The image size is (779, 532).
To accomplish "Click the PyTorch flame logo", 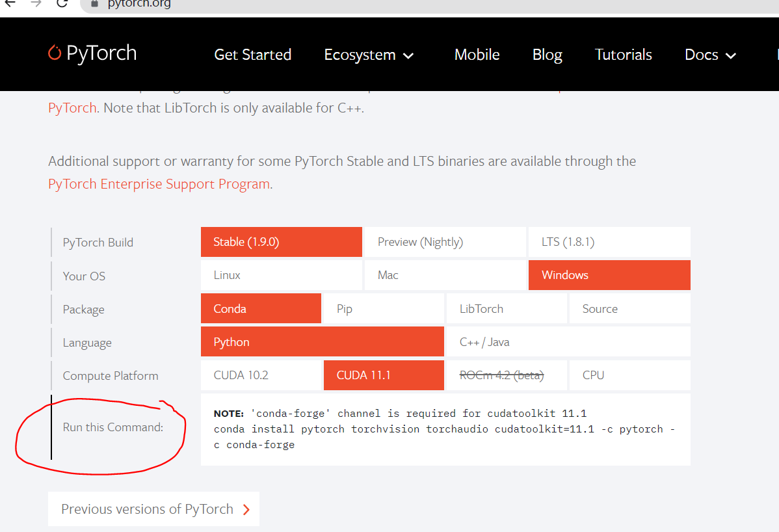I will pos(54,53).
